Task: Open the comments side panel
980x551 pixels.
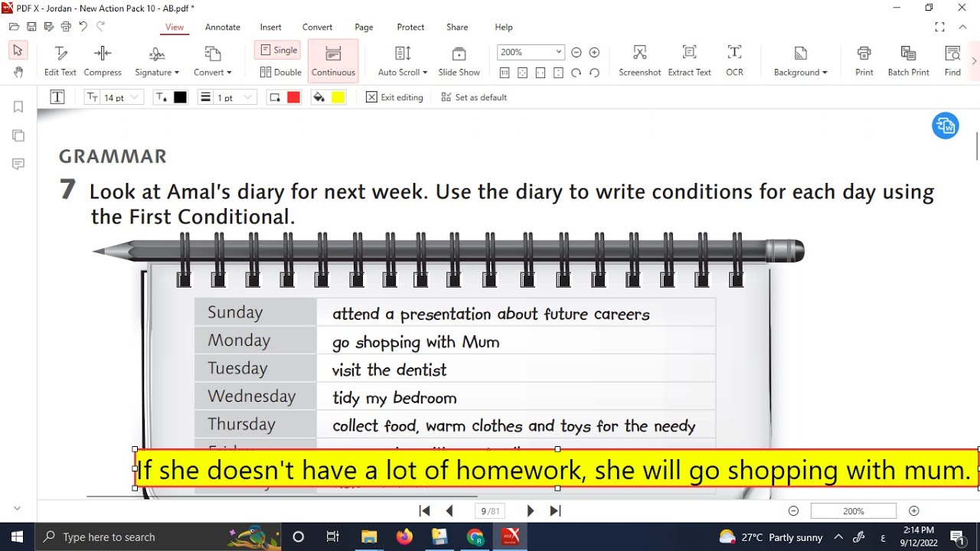Action: click(x=18, y=164)
